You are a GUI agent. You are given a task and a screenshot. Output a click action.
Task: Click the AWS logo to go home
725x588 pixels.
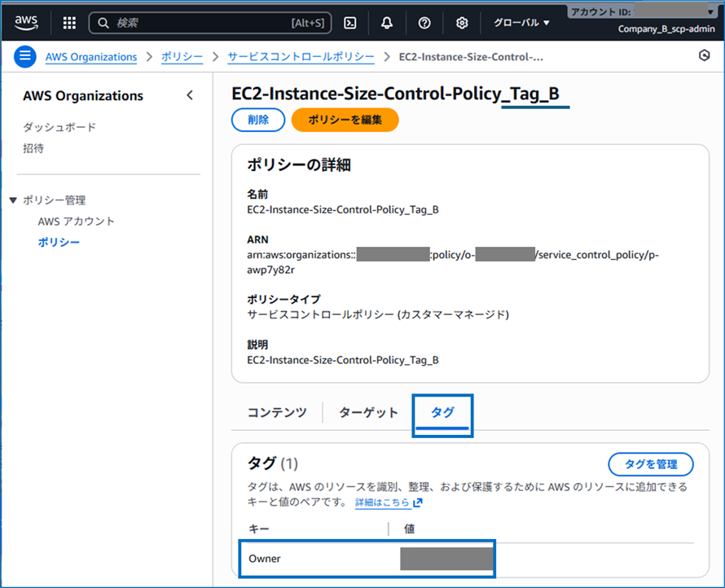(x=25, y=22)
